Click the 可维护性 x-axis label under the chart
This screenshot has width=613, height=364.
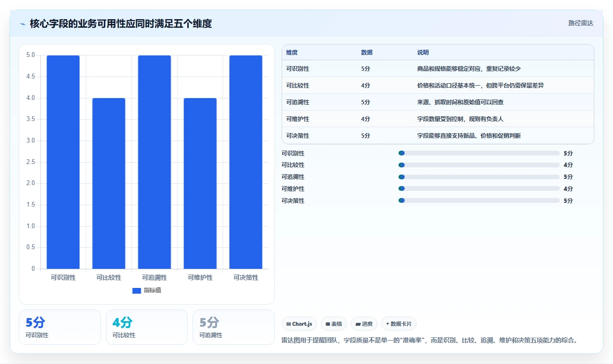(x=200, y=277)
